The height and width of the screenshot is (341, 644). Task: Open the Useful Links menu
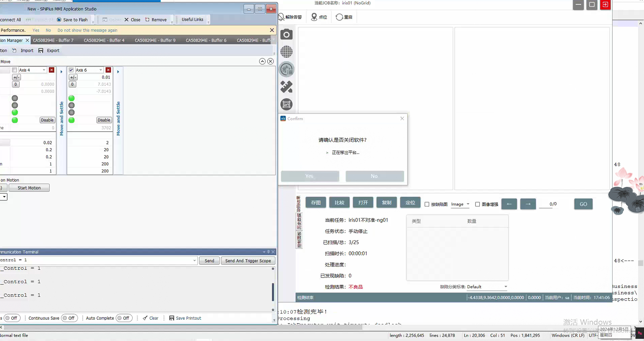(x=192, y=20)
